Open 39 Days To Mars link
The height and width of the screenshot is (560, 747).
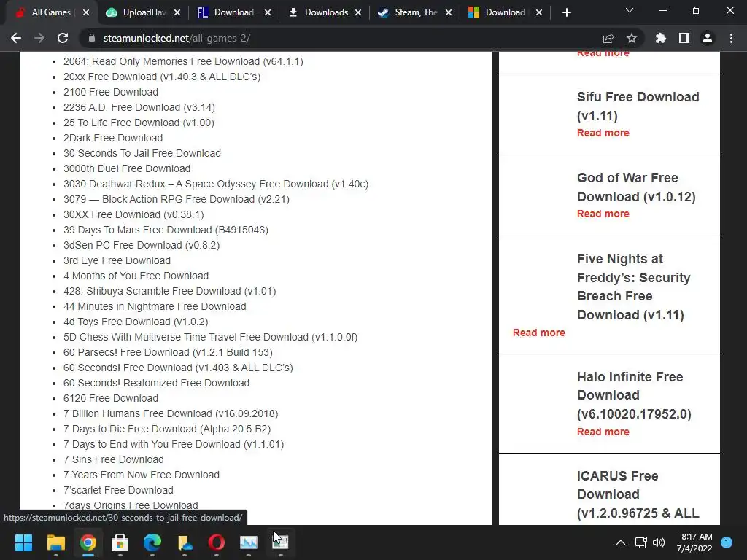166,230
